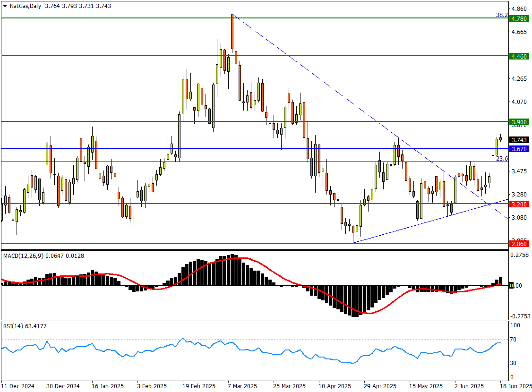Select the blue 3.670 price level label
The height and width of the screenshot is (392, 532).
(519, 149)
